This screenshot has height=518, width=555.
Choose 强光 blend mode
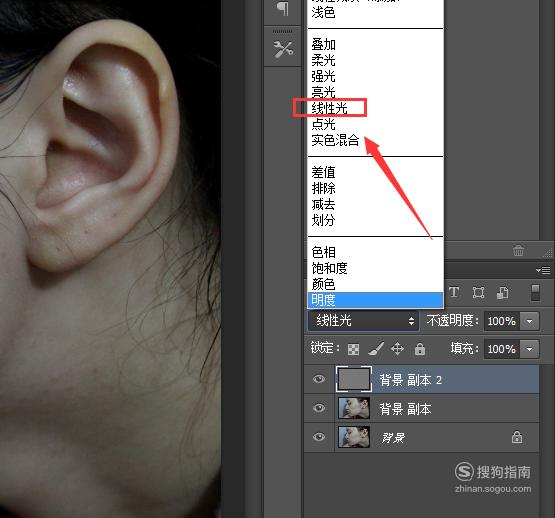coord(375,76)
